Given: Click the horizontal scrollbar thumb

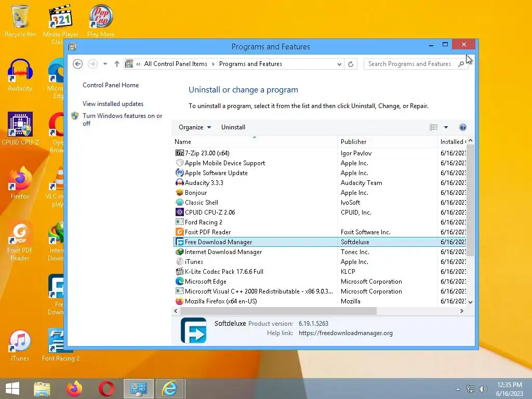Looking at the screenshot, I should coord(278,311).
